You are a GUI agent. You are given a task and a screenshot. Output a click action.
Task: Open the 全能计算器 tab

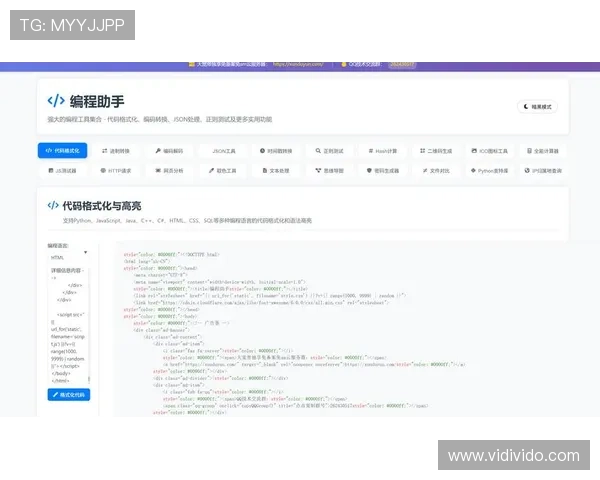543,151
